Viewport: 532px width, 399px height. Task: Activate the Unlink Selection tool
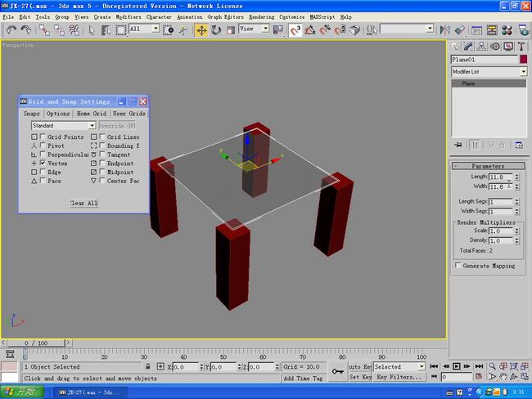click(x=60, y=30)
